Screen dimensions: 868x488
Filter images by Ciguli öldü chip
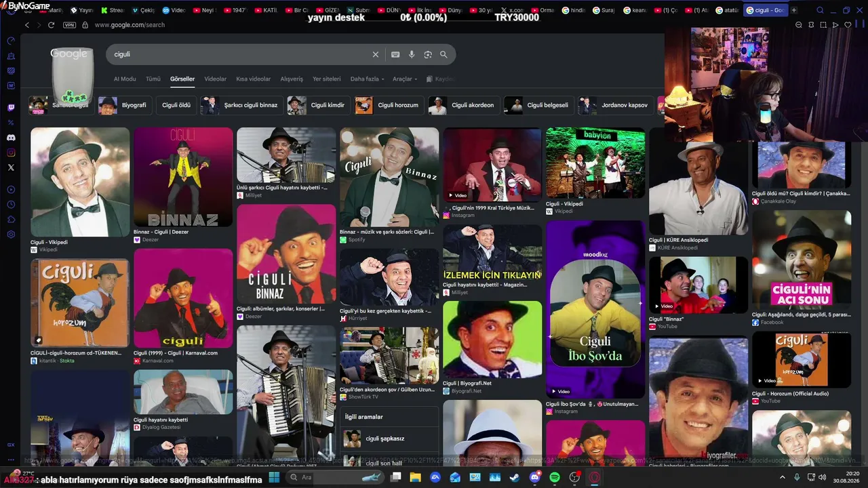point(176,105)
